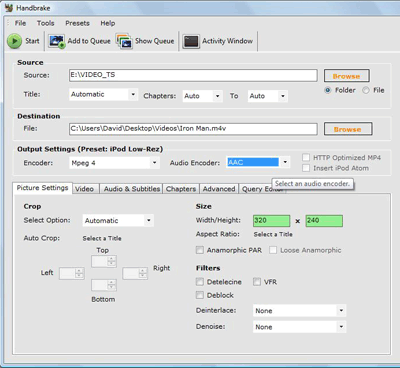Click the Bottom crop stepper
The image size is (400, 368).
point(104,285)
